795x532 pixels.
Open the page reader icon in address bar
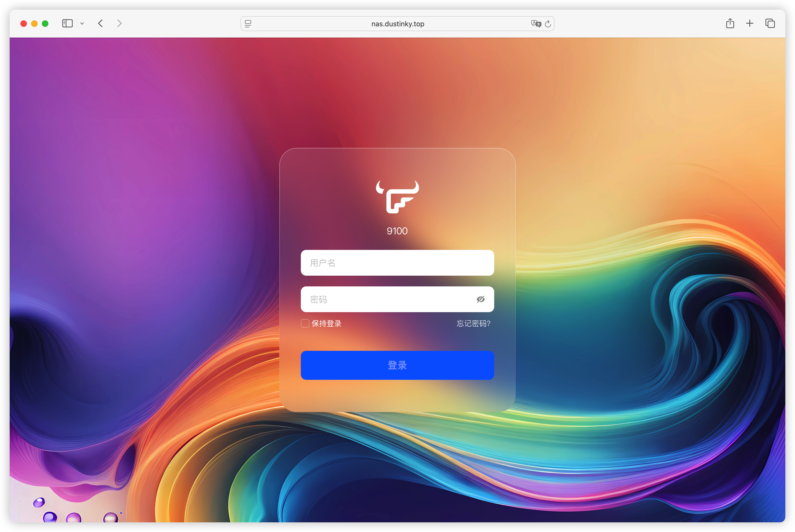248,24
